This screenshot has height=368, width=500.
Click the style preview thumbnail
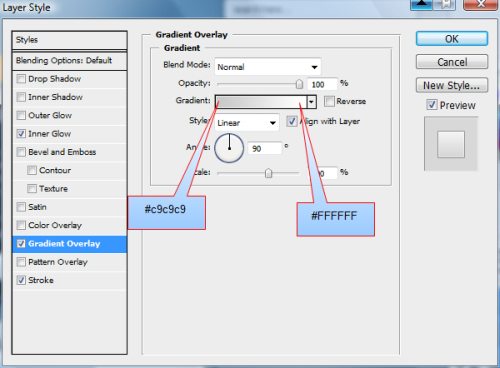pos(451,144)
